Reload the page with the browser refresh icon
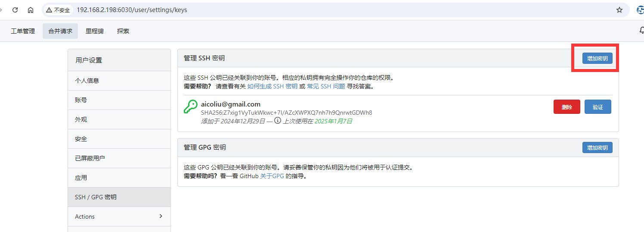The image size is (644, 232). [x=15, y=10]
